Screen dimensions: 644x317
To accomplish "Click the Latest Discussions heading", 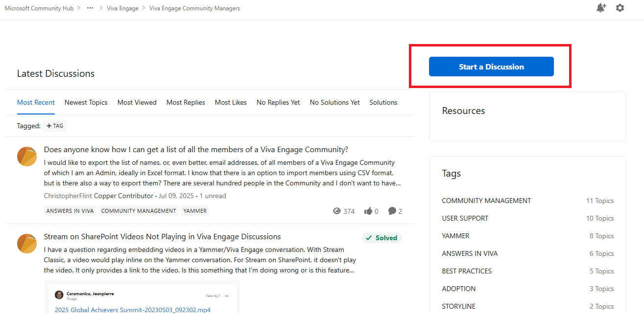I will [x=56, y=73].
